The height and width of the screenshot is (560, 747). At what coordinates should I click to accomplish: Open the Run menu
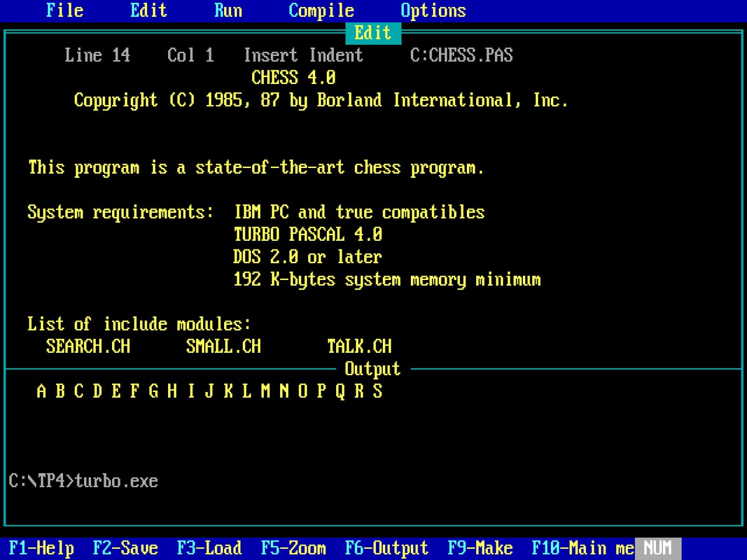(x=228, y=11)
